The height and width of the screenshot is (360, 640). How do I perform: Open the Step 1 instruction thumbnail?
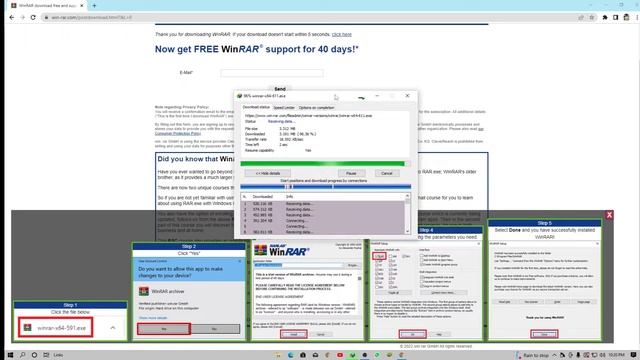(70, 321)
